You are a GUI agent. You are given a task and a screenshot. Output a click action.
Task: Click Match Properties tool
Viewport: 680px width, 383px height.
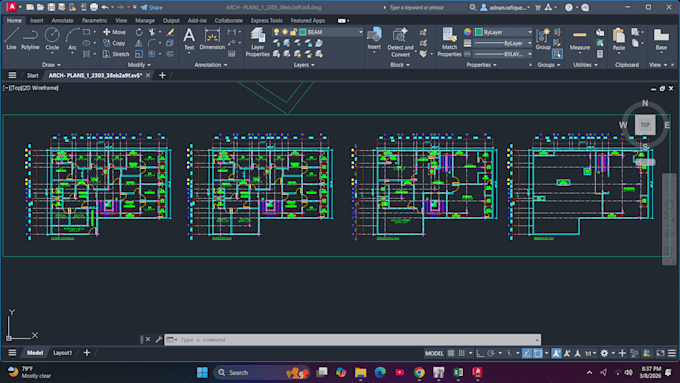(449, 42)
